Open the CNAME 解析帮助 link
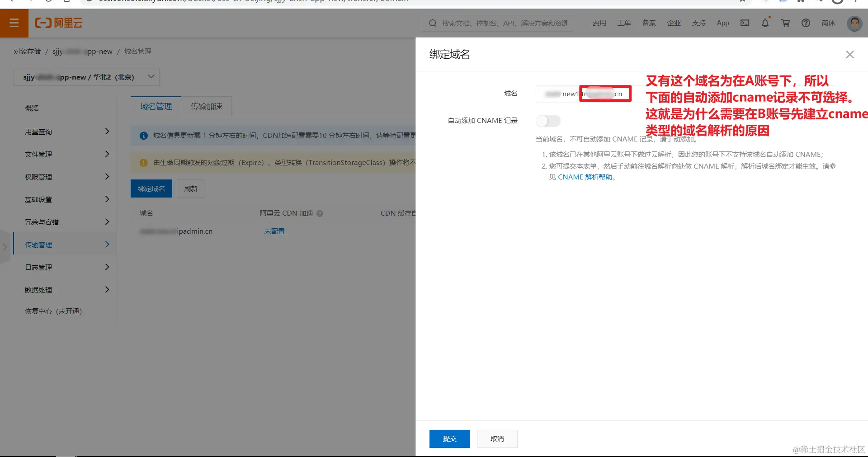This screenshot has width=868, height=457. [x=585, y=177]
